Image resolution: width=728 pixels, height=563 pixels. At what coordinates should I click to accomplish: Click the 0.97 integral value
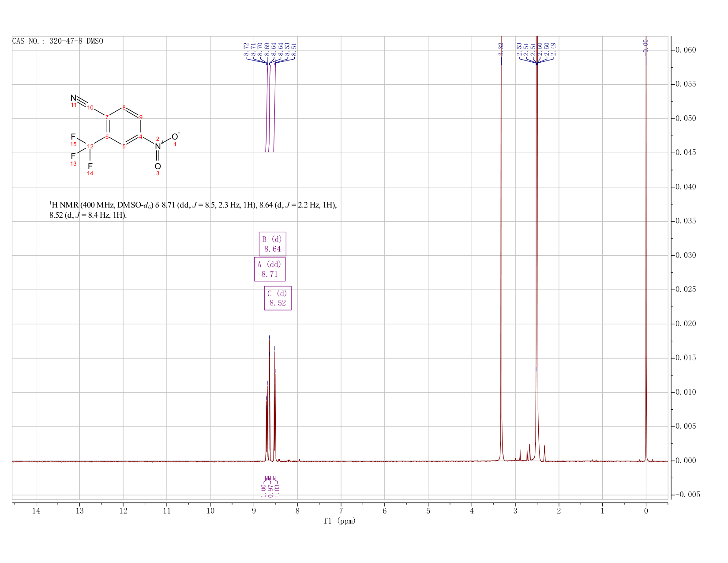click(270, 490)
